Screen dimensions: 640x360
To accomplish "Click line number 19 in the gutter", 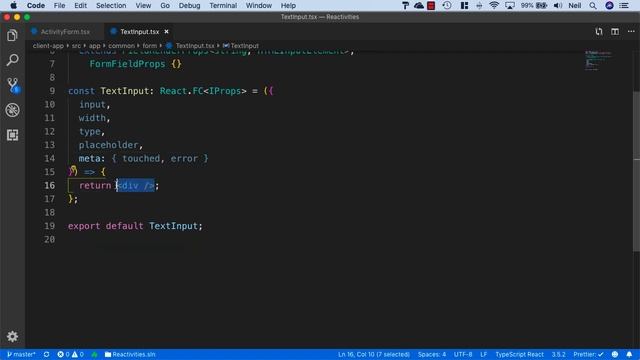I will click(x=49, y=226).
